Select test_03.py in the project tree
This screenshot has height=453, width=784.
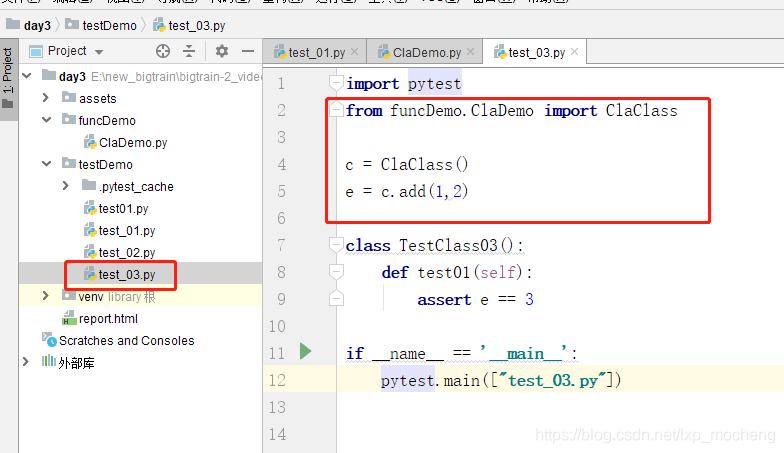(x=119, y=274)
